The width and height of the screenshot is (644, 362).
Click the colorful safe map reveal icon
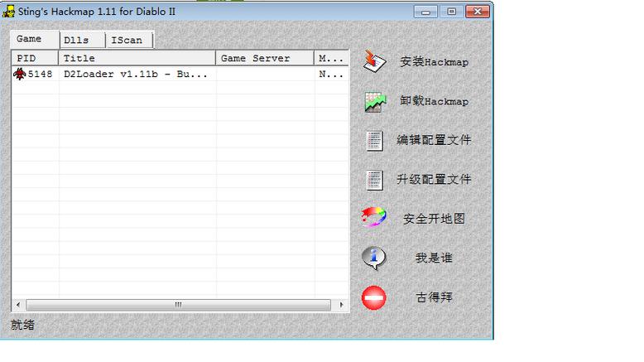click(374, 218)
